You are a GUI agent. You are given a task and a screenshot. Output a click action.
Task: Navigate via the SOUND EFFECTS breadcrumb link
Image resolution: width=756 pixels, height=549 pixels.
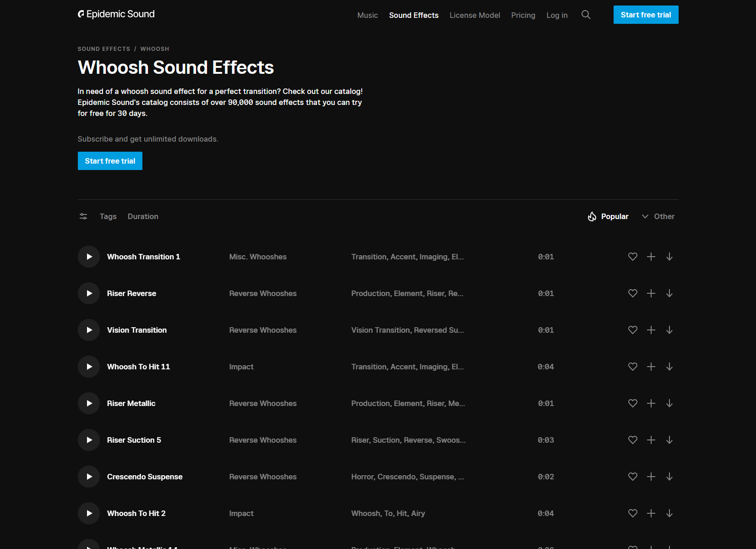(x=104, y=49)
